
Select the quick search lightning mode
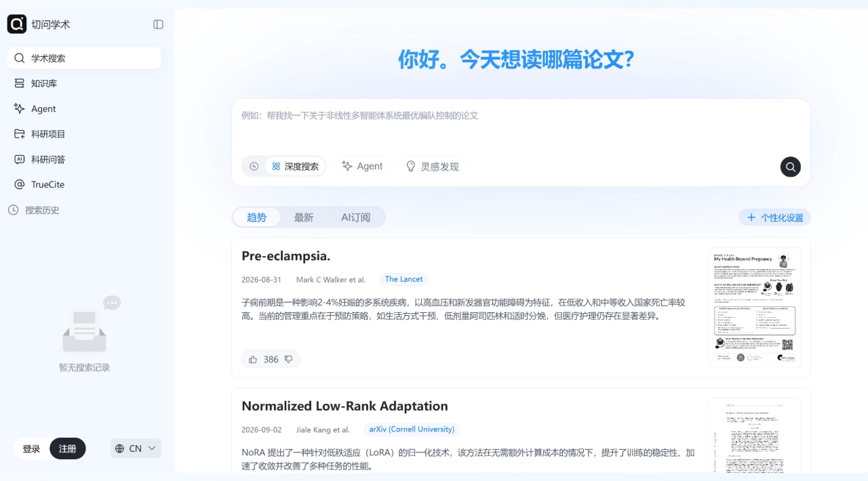click(x=254, y=166)
